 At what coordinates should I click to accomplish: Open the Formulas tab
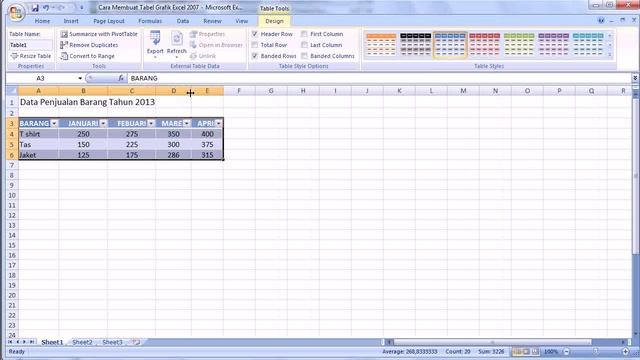150,21
